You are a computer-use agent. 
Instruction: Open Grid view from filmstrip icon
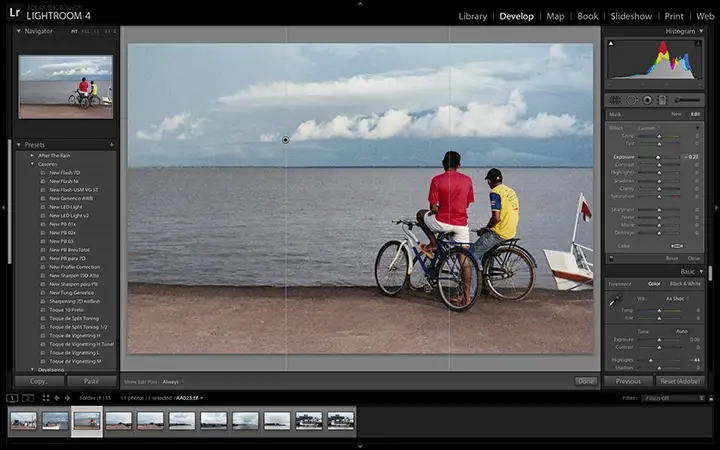point(46,398)
